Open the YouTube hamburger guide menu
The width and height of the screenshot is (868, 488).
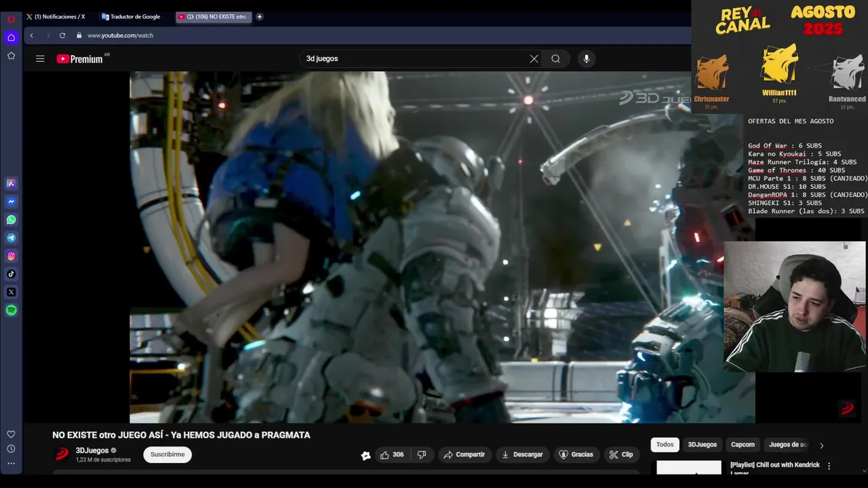pyautogui.click(x=40, y=59)
